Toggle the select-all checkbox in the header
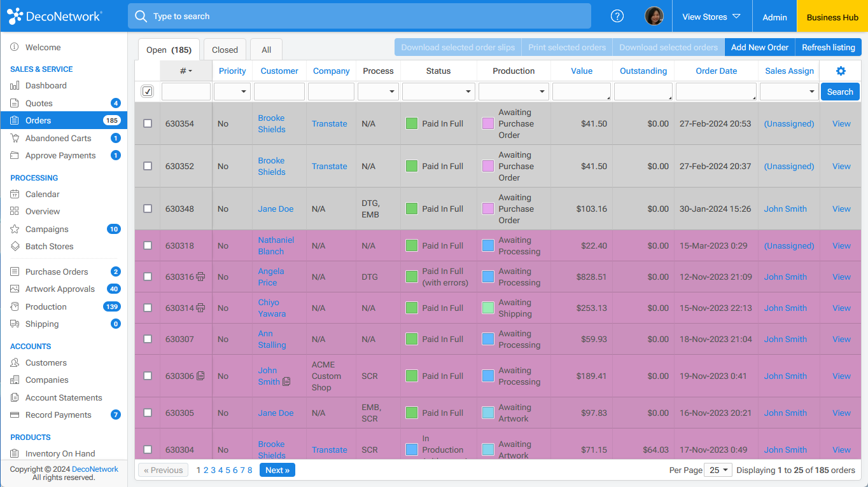Viewport: 868px width, 487px height. coord(147,91)
